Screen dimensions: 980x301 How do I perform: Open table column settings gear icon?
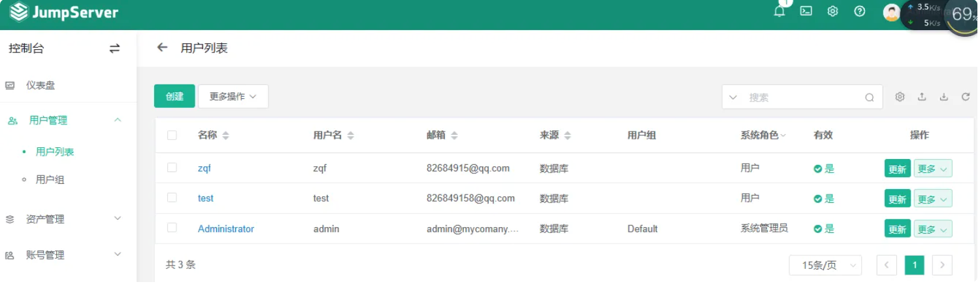pos(900,97)
